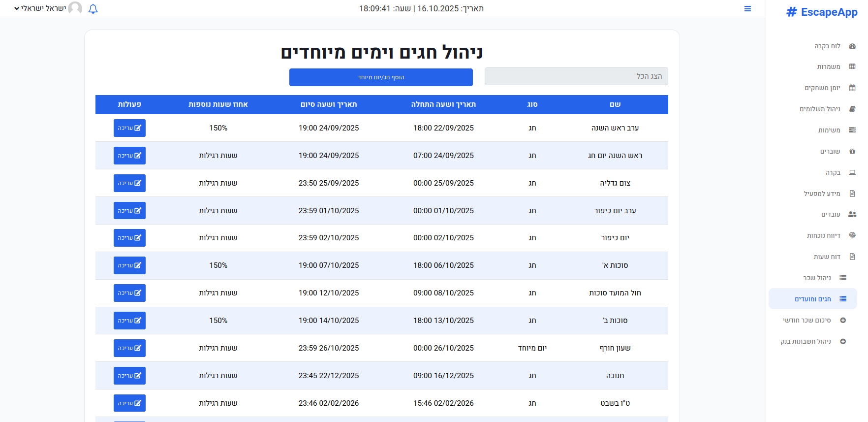Edit the ערב ראש השנה row
The height and width of the screenshot is (422, 868).
[129, 128]
